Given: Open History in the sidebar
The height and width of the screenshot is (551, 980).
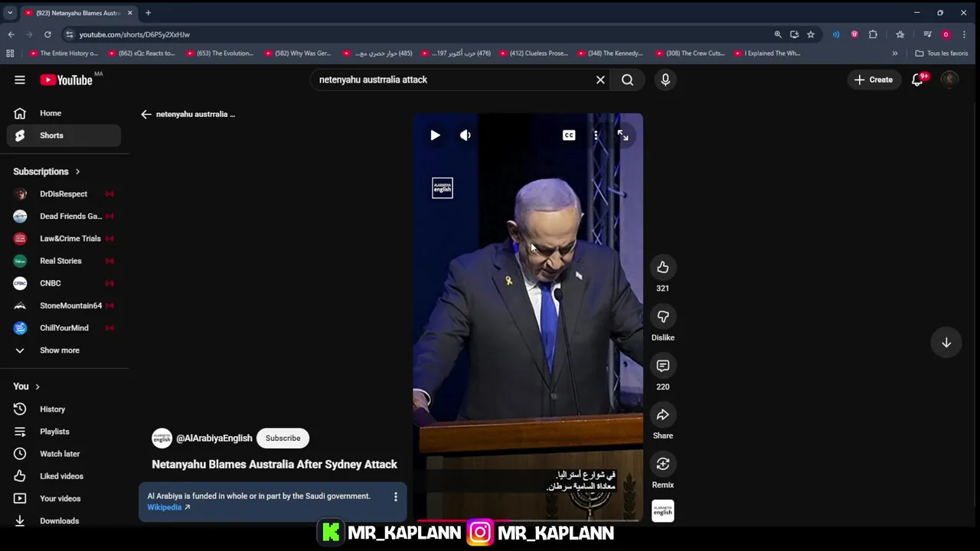Looking at the screenshot, I should (64, 409).
